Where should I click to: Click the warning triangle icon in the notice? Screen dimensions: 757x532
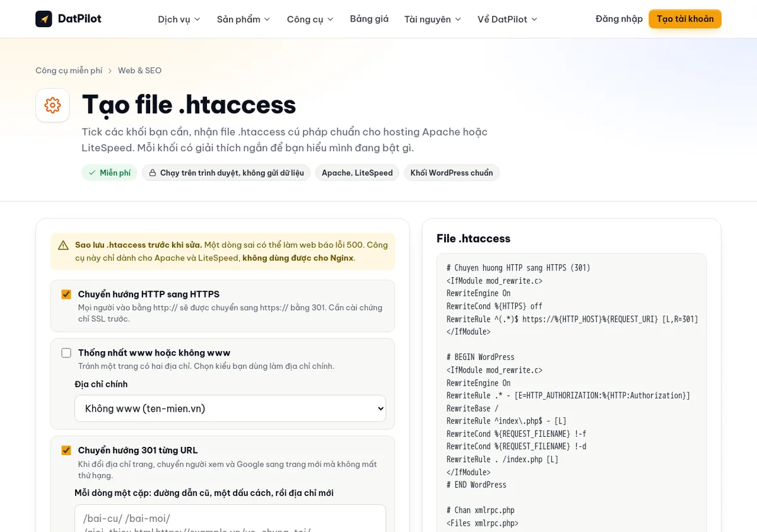point(63,245)
